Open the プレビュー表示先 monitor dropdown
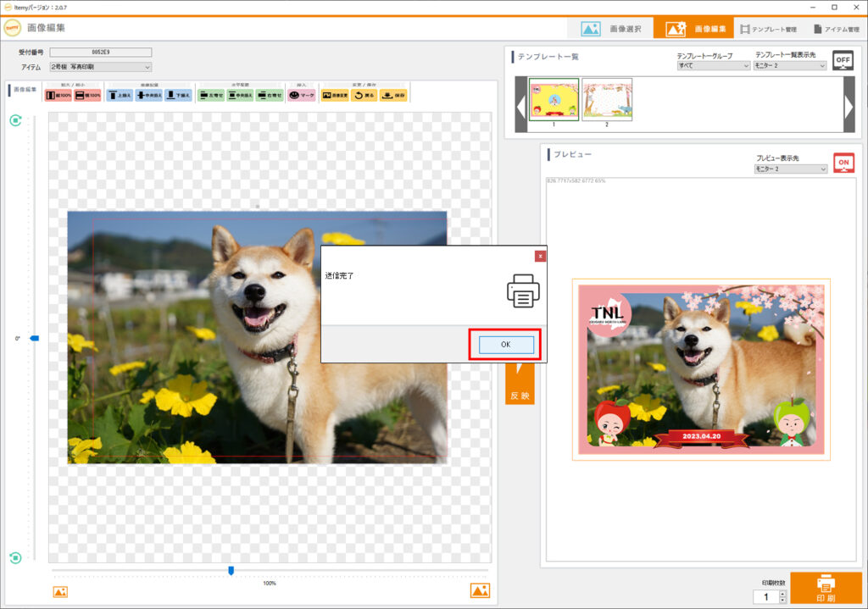 [790, 169]
